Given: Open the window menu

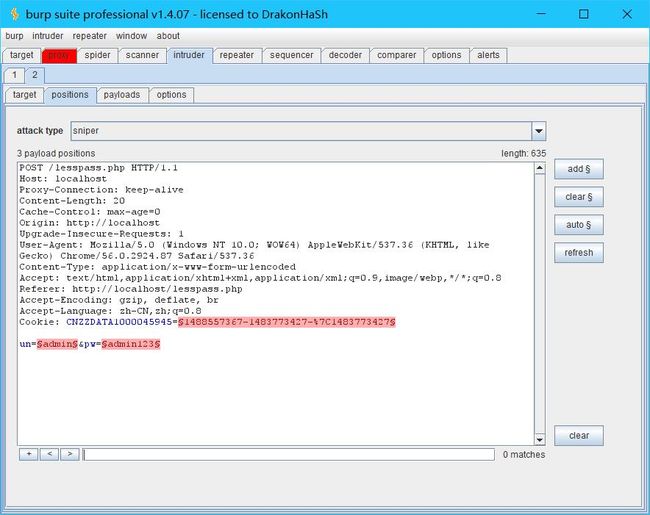Looking at the screenshot, I should click(x=131, y=36).
